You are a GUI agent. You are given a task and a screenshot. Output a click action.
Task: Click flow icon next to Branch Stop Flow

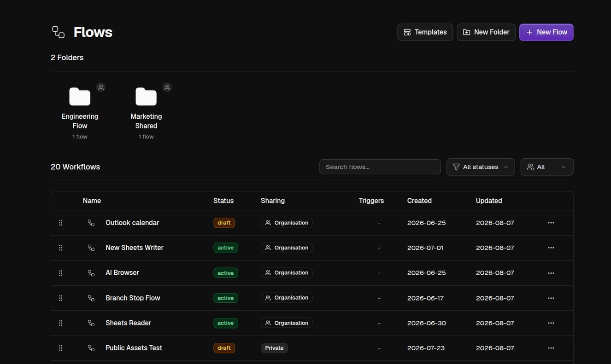91,298
